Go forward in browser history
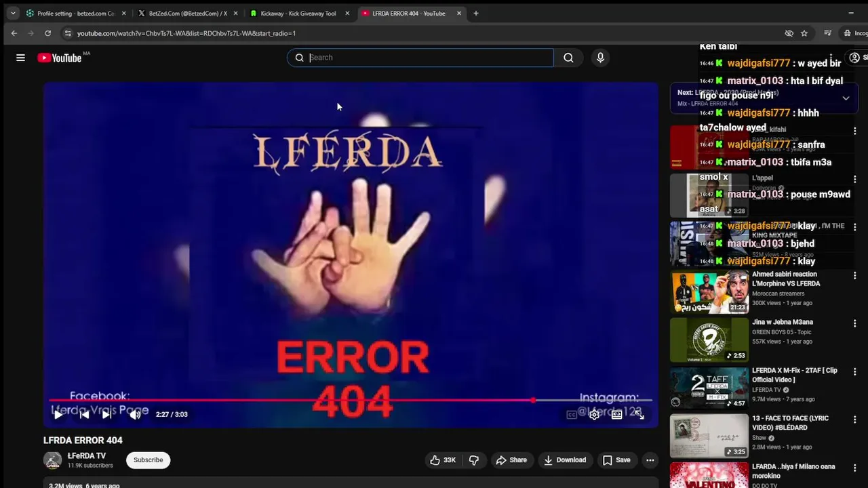This screenshot has height=488, width=868. (x=31, y=33)
